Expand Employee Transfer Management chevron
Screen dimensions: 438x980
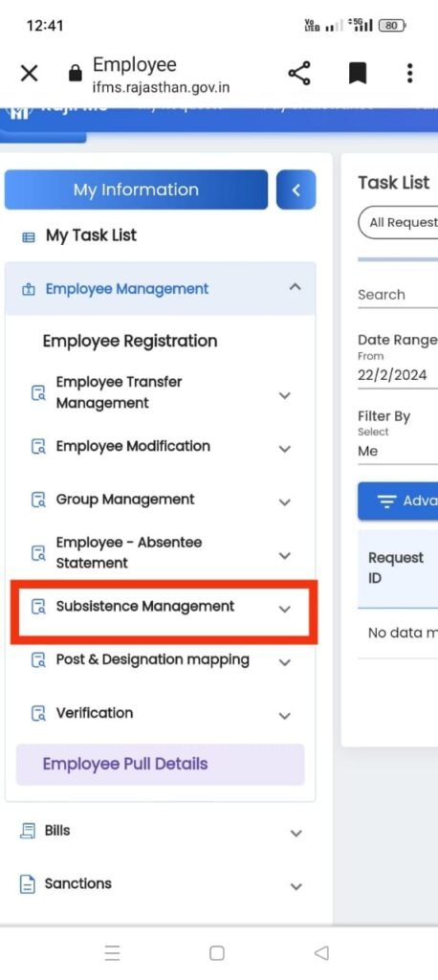[x=285, y=395]
